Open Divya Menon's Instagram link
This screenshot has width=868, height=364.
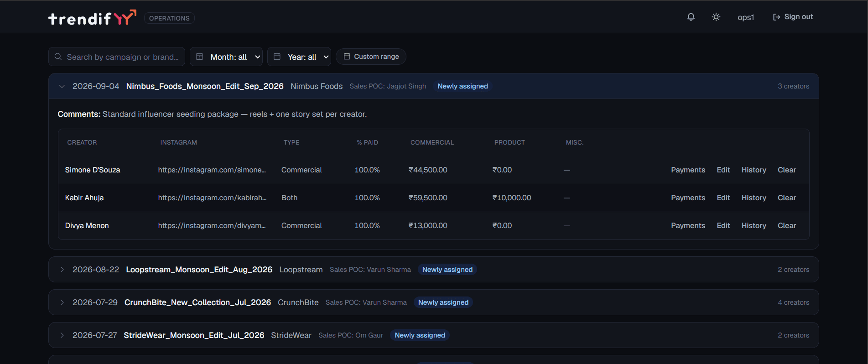(212, 225)
